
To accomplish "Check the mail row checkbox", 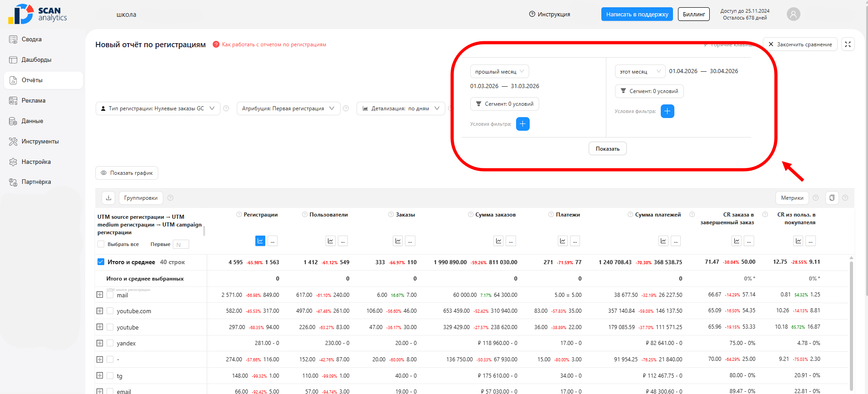I will pos(110,295).
